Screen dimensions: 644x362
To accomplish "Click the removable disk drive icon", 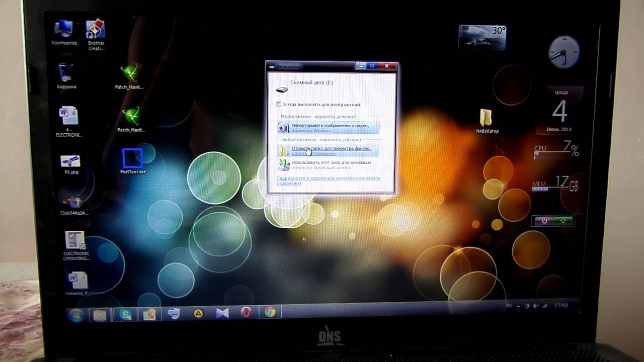I will click(283, 89).
